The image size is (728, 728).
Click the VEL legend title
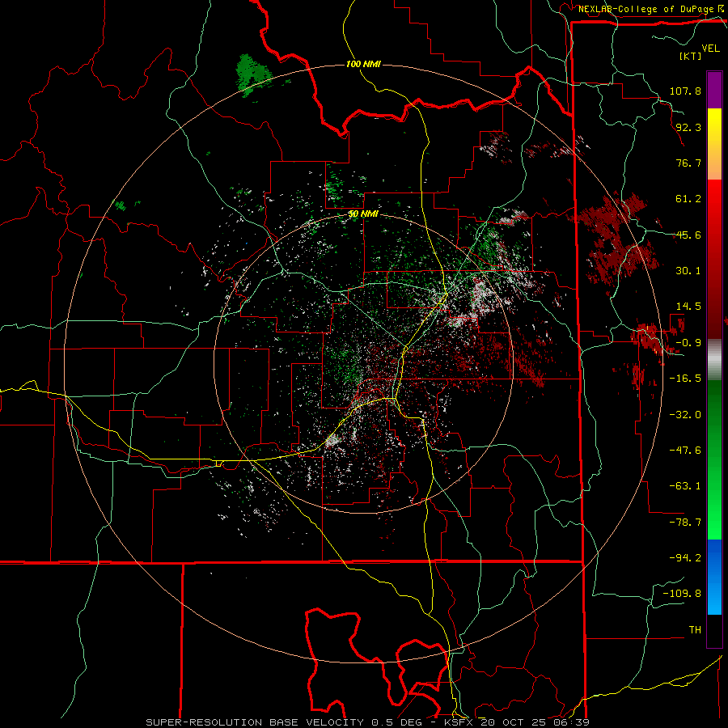[x=711, y=49]
